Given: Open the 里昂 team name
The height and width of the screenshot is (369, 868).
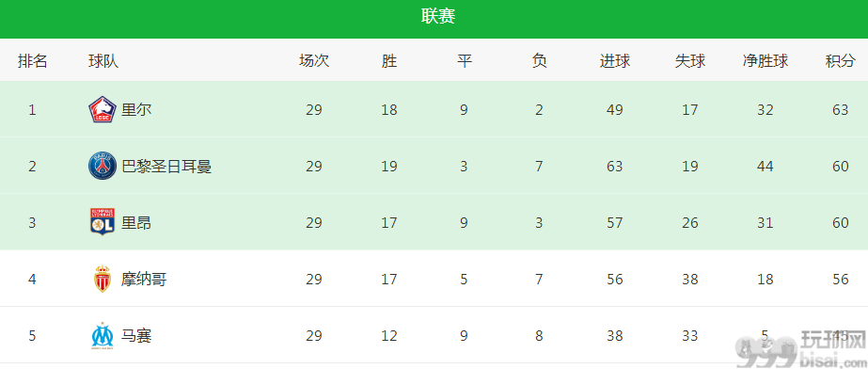Looking at the screenshot, I should (136, 223).
